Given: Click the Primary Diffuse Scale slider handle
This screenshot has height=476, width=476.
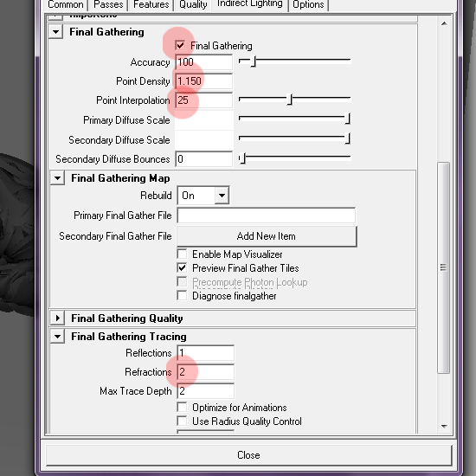Looking at the screenshot, I should pyautogui.click(x=348, y=119).
